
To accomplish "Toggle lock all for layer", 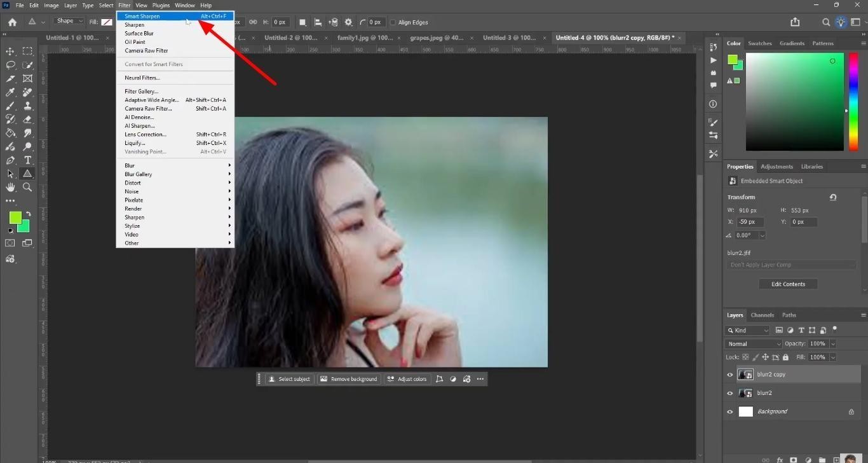I will point(785,357).
